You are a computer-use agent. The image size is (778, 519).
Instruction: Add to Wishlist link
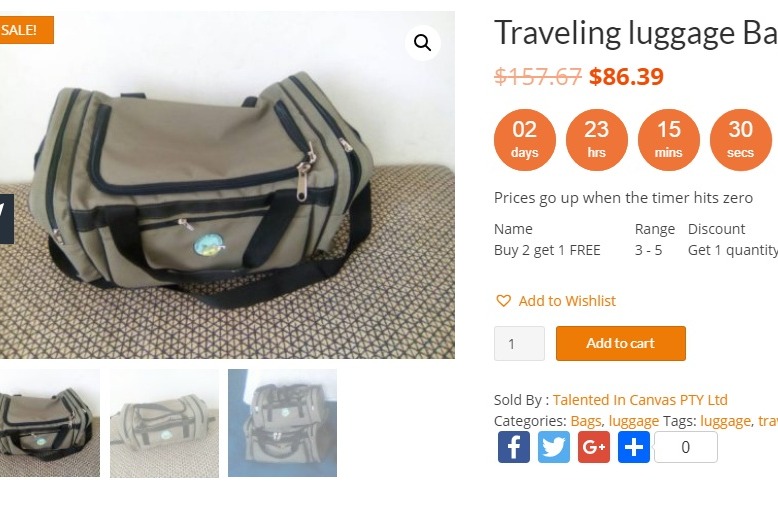pos(567,301)
